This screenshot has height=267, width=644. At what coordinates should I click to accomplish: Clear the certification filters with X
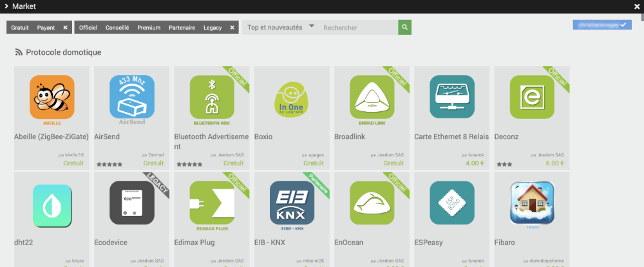[232, 28]
